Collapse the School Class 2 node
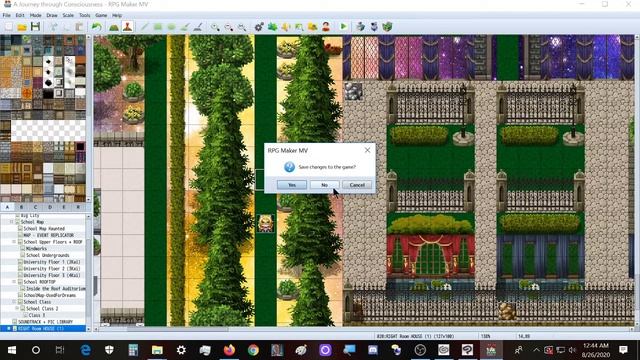The image size is (640, 360). 17,309
